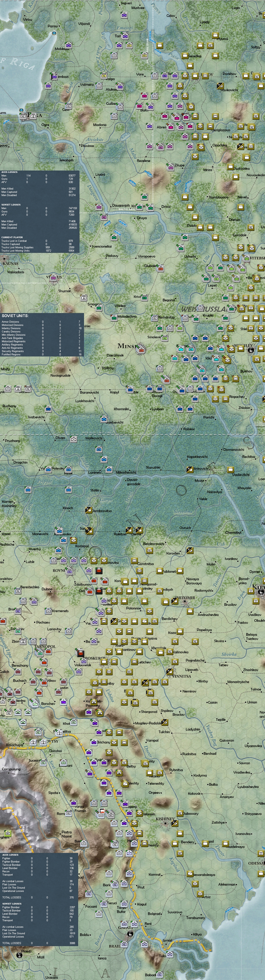265x980 pixels.
Task: Click the 'AXIS ALLY LIMIT LINE' map label
Action: point(96,433)
